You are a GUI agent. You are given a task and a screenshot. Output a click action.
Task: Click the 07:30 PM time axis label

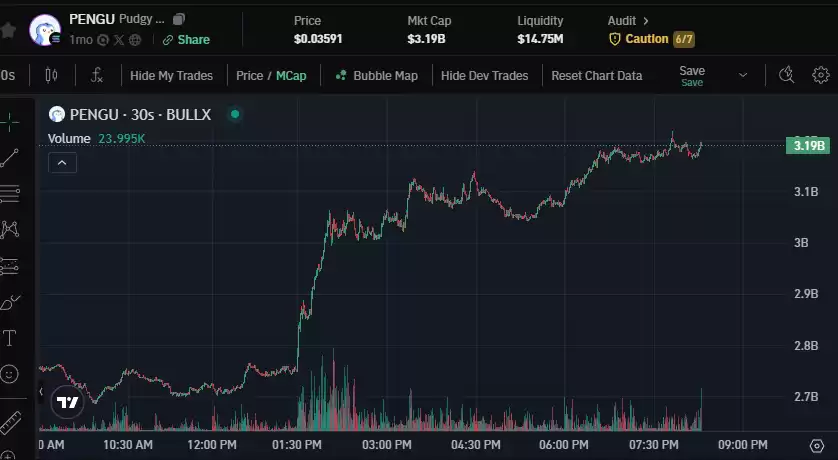click(653, 445)
